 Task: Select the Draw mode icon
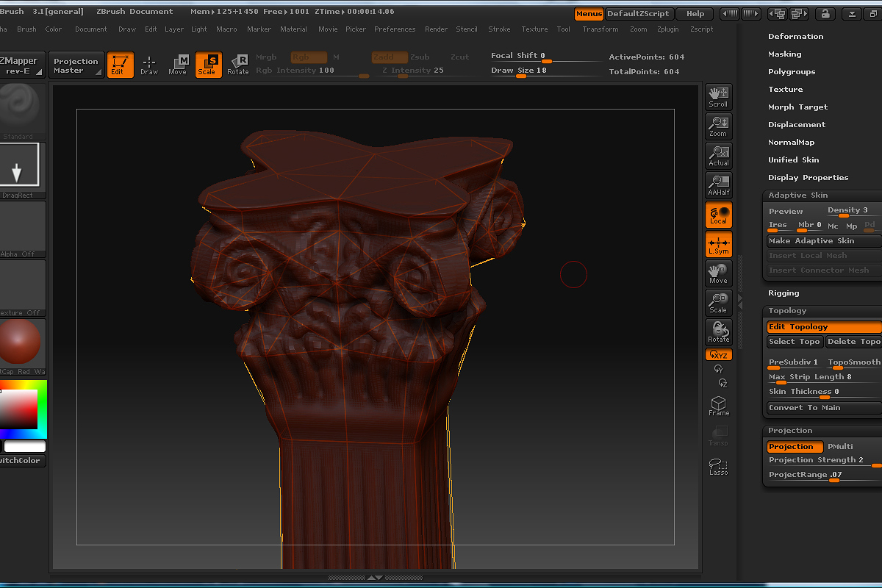(x=149, y=65)
